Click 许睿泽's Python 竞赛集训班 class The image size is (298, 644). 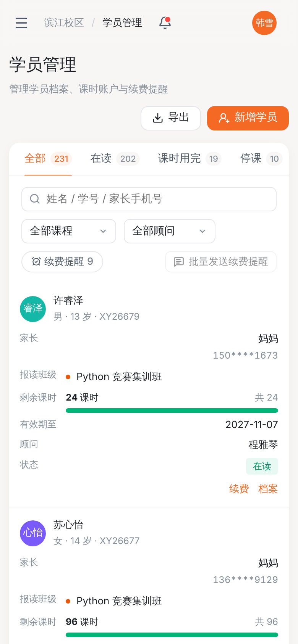coord(119,377)
